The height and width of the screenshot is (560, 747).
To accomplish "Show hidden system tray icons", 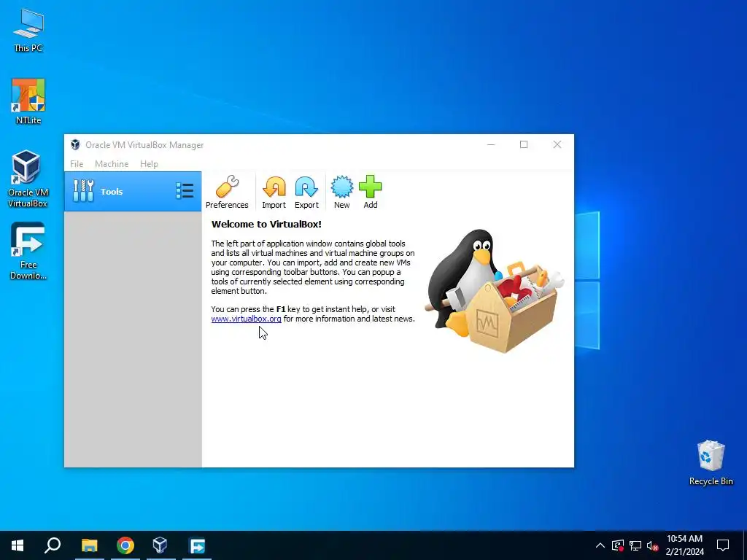I will 600,545.
